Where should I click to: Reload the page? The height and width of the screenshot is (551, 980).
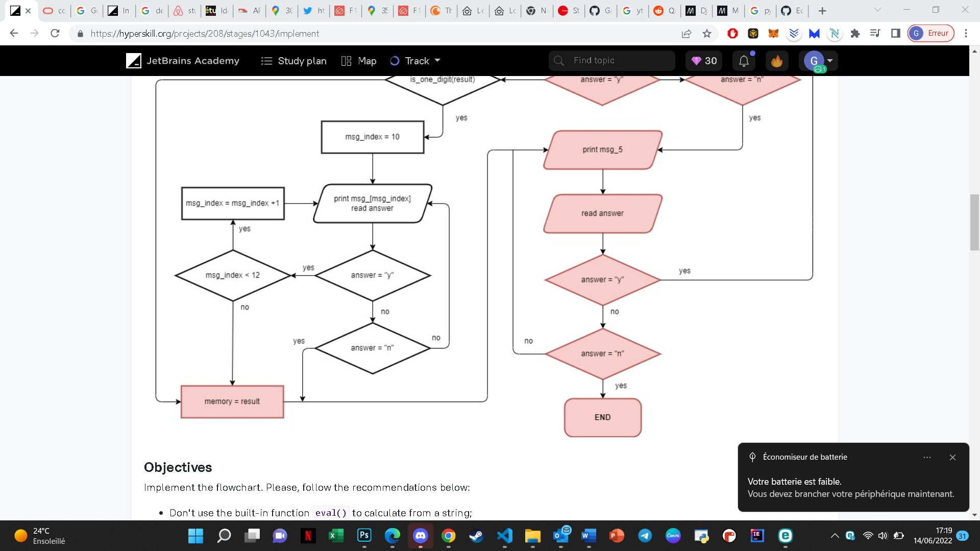[x=55, y=34]
